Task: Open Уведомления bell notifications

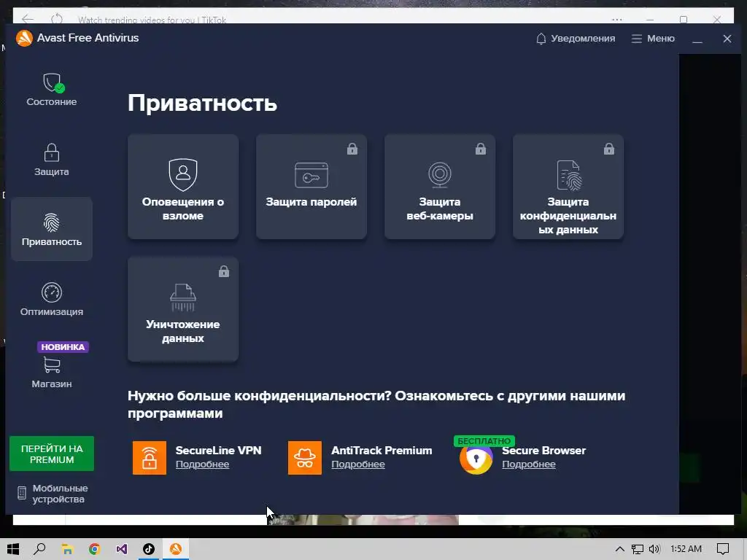Action: tap(576, 39)
